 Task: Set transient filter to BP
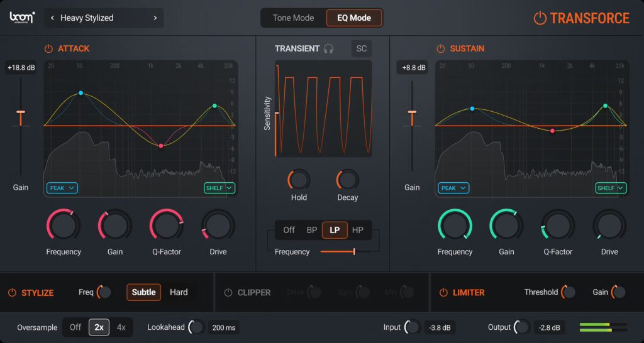point(312,230)
